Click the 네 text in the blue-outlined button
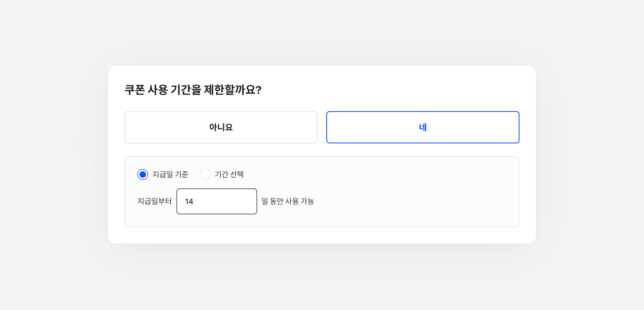 [x=423, y=127]
